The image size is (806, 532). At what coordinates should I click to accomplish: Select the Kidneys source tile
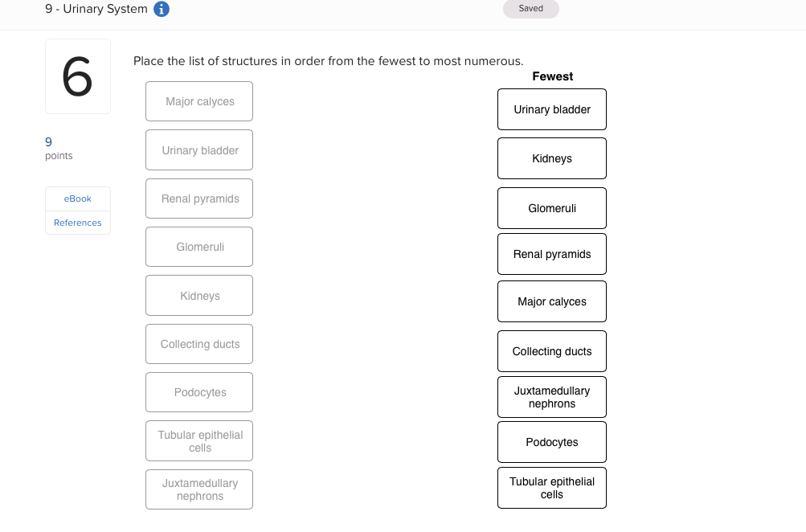(198, 295)
